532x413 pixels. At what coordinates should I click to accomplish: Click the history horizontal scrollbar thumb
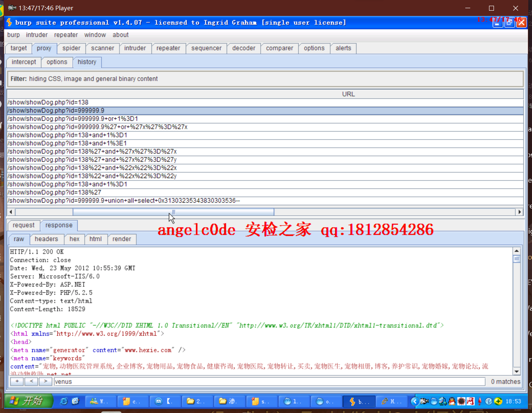tap(174, 212)
